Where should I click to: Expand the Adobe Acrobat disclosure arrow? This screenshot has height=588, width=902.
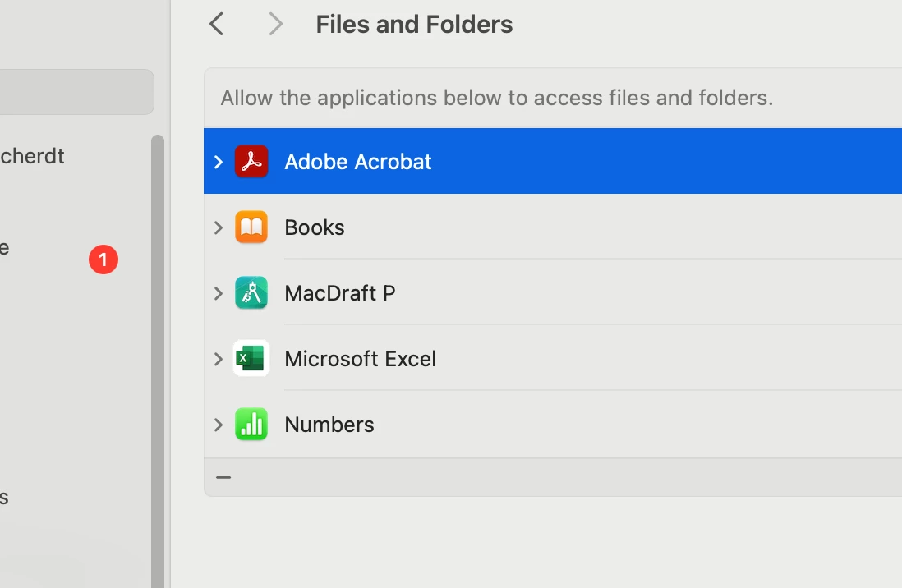click(x=219, y=162)
